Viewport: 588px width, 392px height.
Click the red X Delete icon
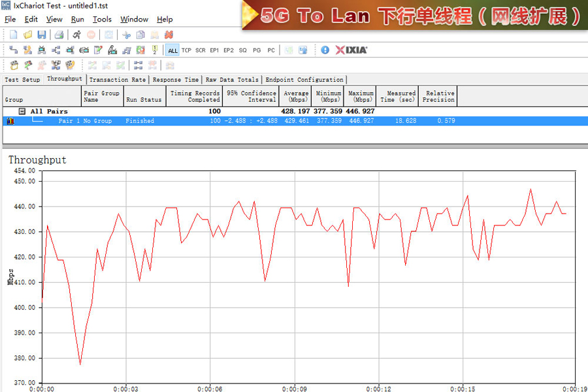169,35
